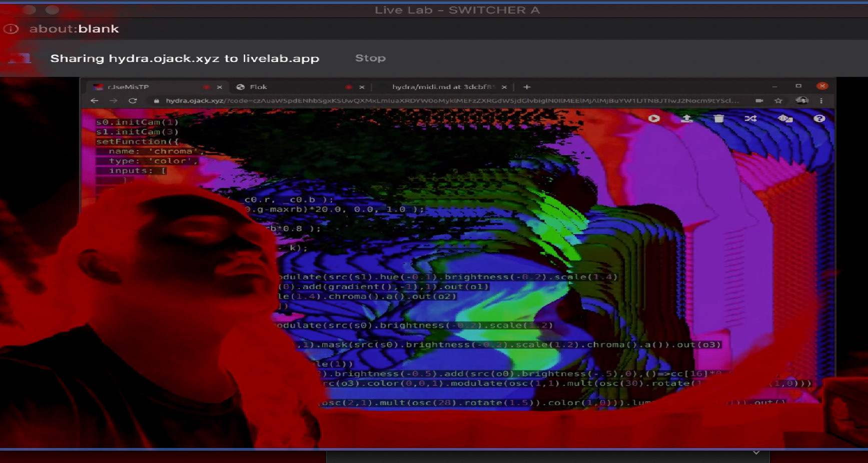The height and width of the screenshot is (463, 868).
Task: Click s0.initCam(1) code line
Action: tap(137, 122)
